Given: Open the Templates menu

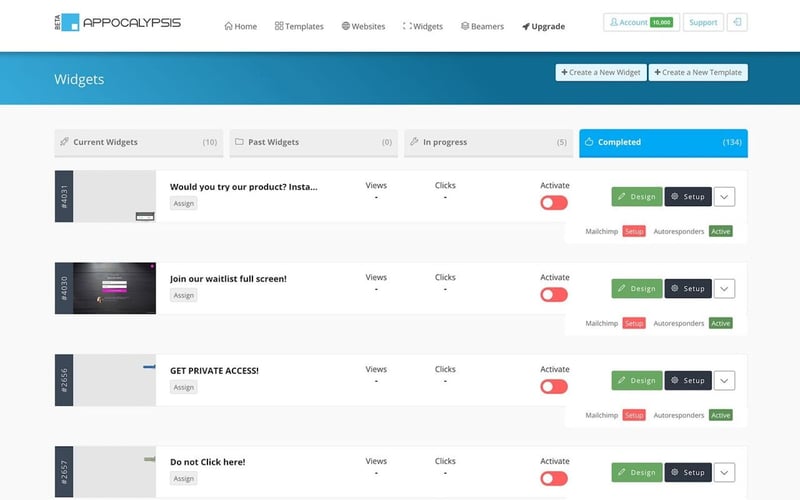Looking at the screenshot, I should pyautogui.click(x=299, y=26).
